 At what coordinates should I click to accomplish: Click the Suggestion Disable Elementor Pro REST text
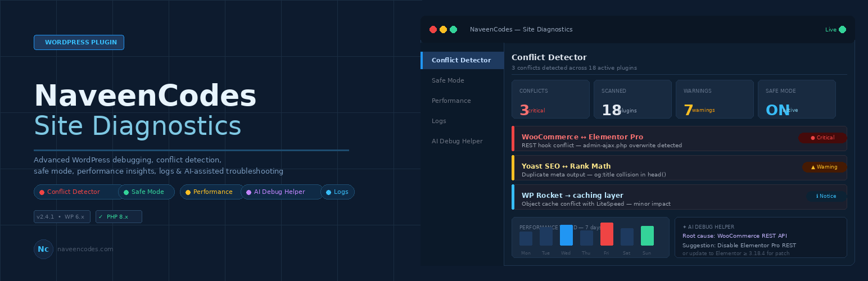pyautogui.click(x=739, y=246)
